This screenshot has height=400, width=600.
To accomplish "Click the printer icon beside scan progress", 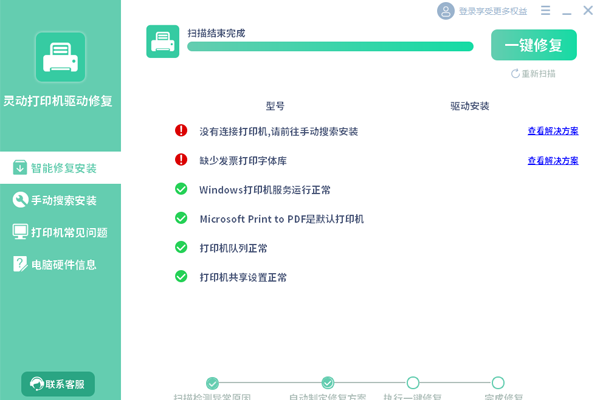I will pos(163,41).
